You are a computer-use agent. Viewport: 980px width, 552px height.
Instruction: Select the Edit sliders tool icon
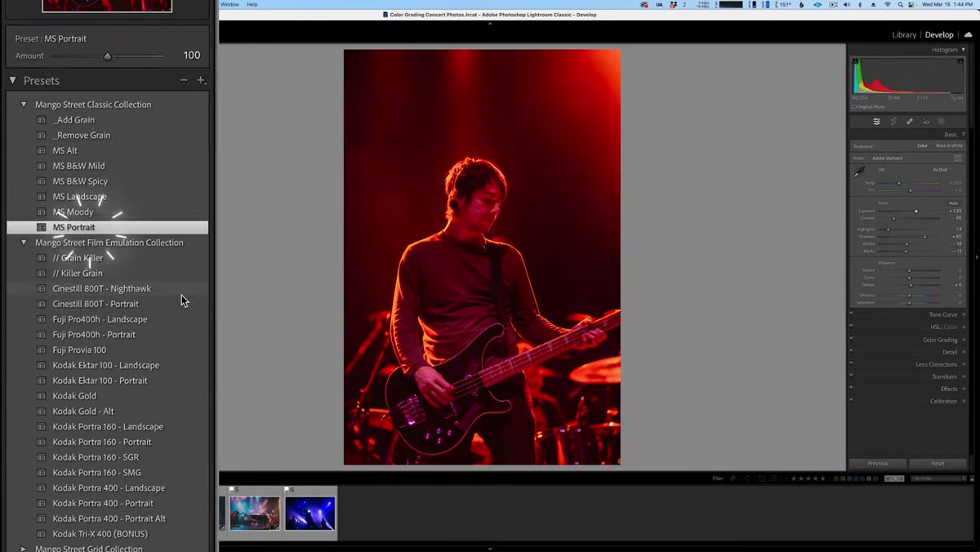pos(876,122)
